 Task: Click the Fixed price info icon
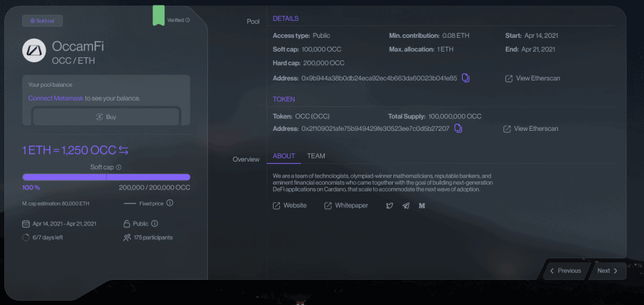(x=169, y=203)
